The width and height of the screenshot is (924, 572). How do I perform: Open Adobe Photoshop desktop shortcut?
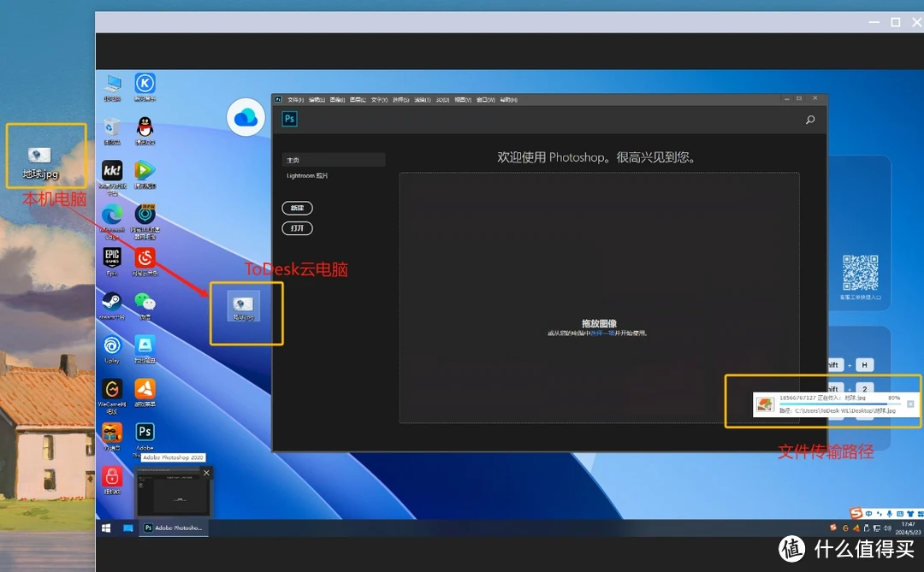point(145,432)
